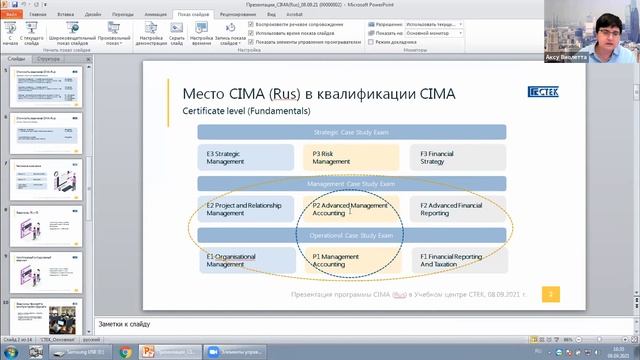Select slide 7 thumbnail
This screenshot has height=360, width=640.
[x=46, y=180]
